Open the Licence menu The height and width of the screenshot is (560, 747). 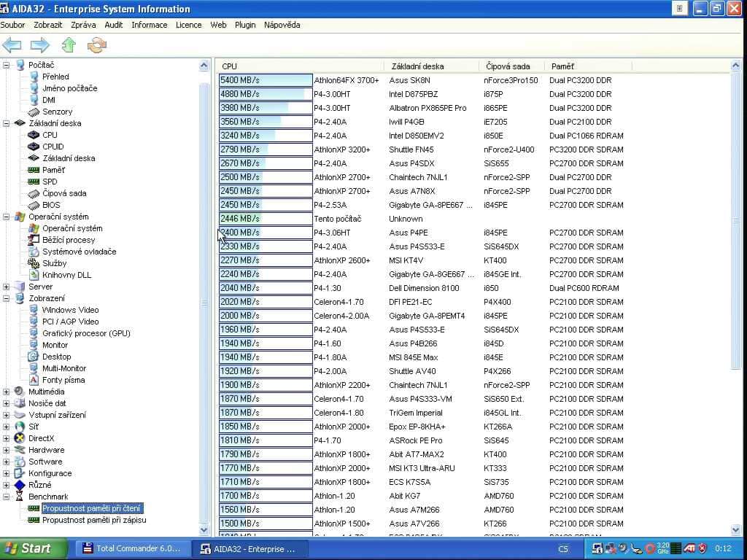tap(189, 25)
